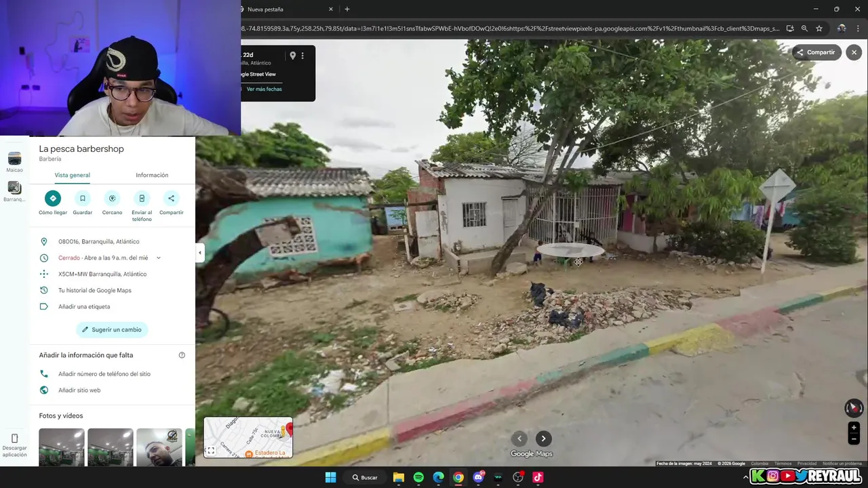The width and height of the screenshot is (868, 488).
Task: Click the La pesca barbershop title
Action: (x=81, y=148)
